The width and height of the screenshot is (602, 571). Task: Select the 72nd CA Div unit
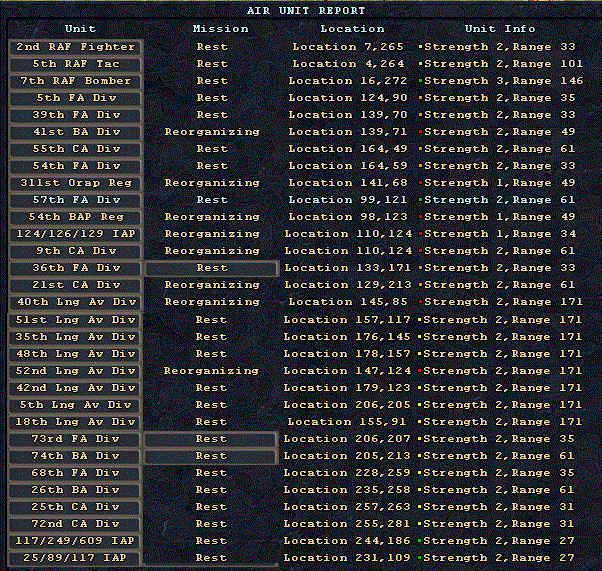(74, 524)
